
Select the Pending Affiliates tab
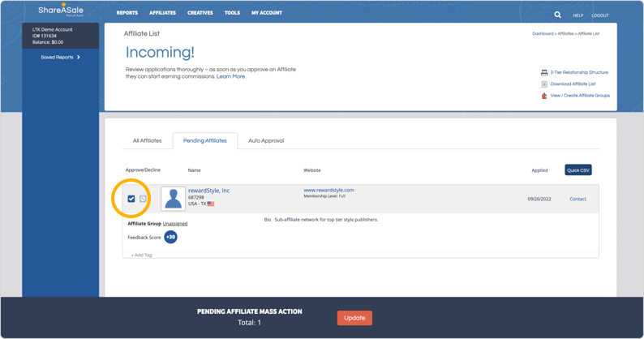tap(205, 140)
